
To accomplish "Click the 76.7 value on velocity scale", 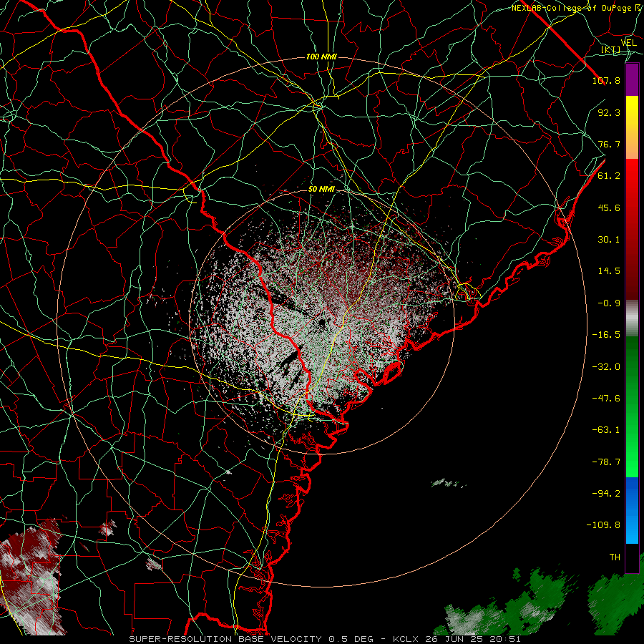I will pyautogui.click(x=609, y=144).
